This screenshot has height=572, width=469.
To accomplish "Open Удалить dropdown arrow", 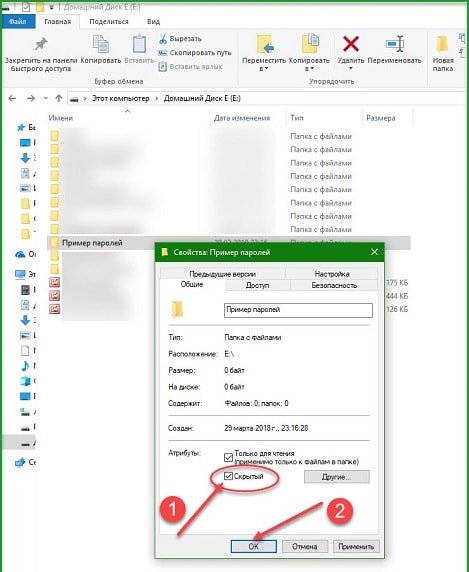I will click(x=350, y=68).
